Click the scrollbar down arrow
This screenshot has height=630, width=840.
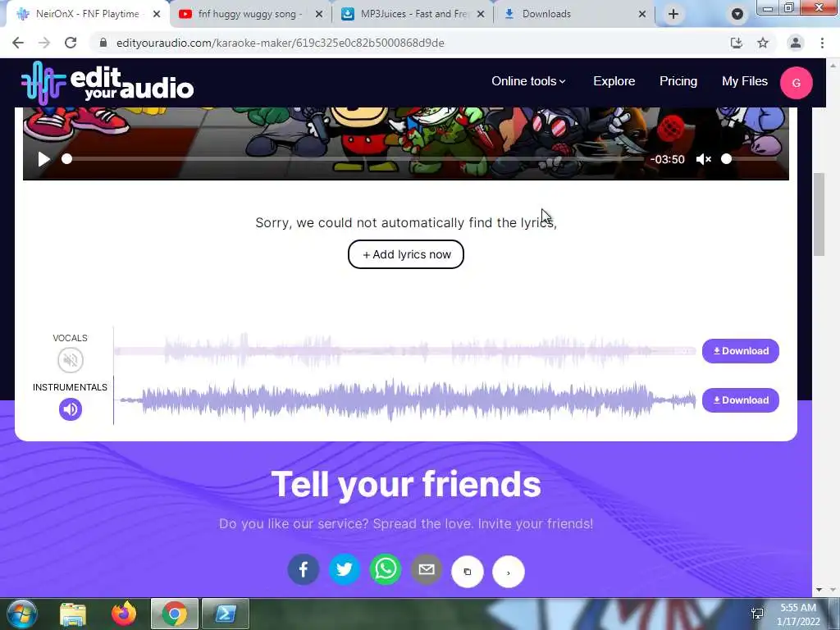819,590
